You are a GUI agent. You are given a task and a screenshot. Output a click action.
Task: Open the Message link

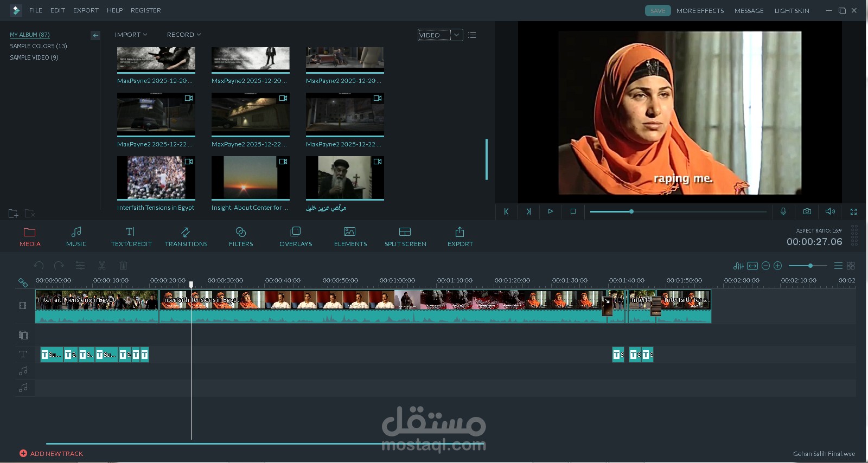[x=749, y=11]
